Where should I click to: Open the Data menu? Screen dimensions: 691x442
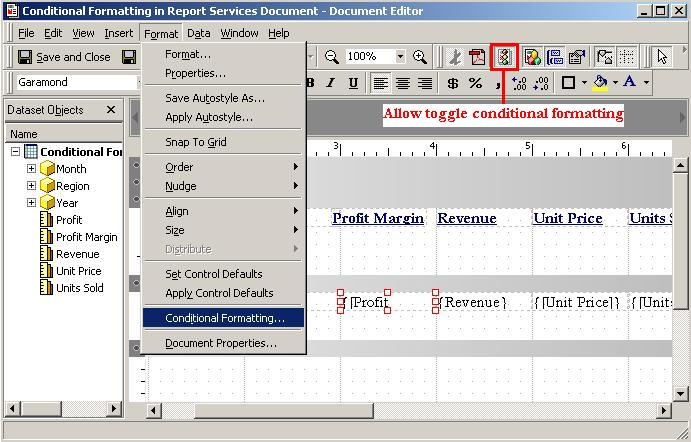(x=199, y=33)
